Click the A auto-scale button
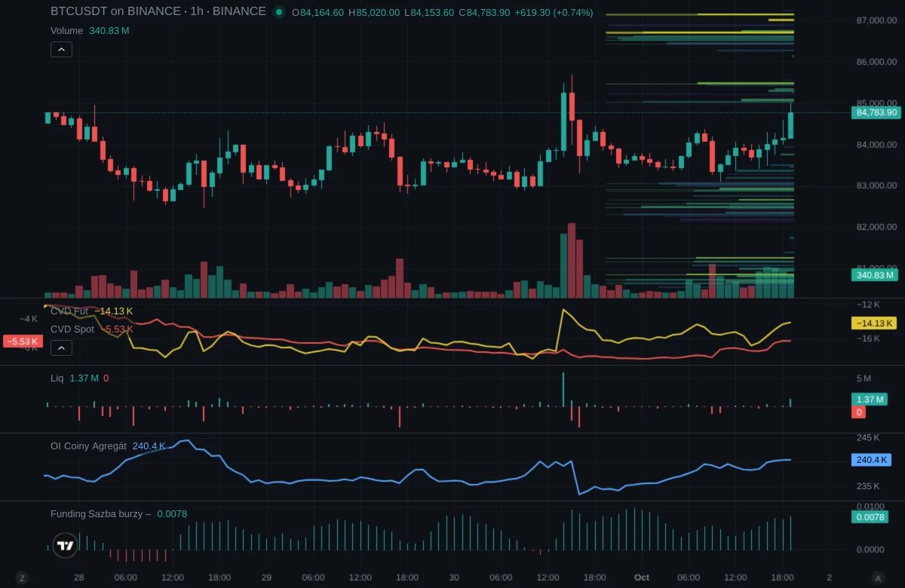Image resolution: width=905 pixels, height=588 pixels. (x=878, y=578)
